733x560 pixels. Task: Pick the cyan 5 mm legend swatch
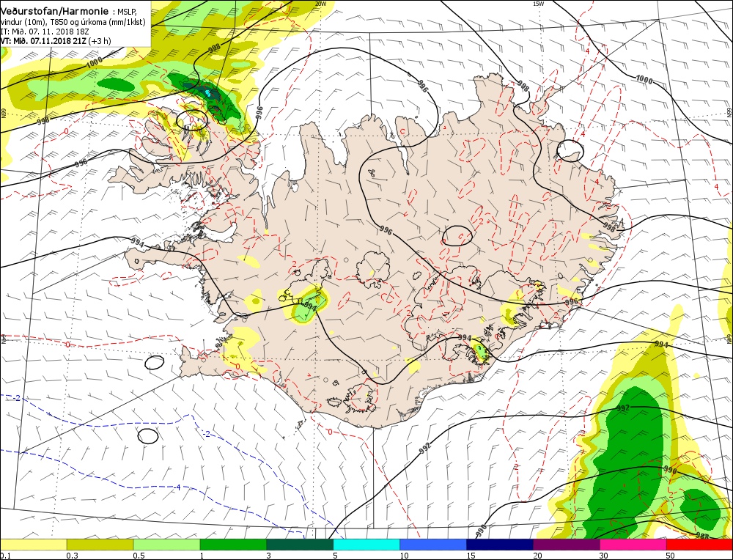(366, 545)
